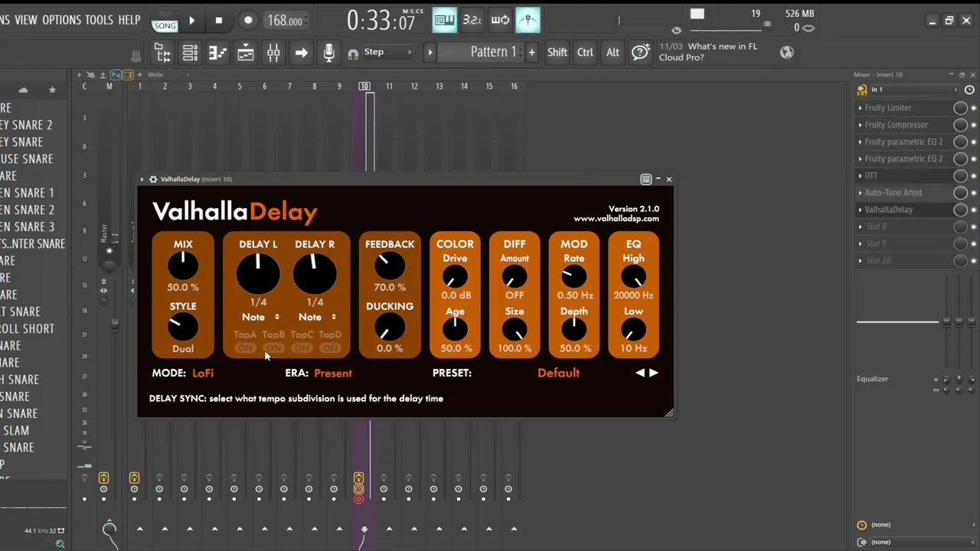
Task: Click the 168 tempo field
Action: coord(285,21)
